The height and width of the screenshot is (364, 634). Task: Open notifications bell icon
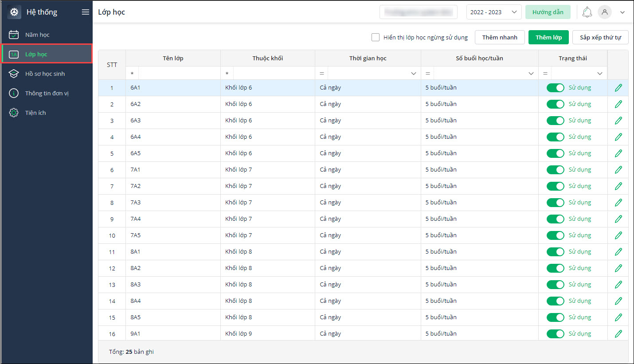pos(587,12)
